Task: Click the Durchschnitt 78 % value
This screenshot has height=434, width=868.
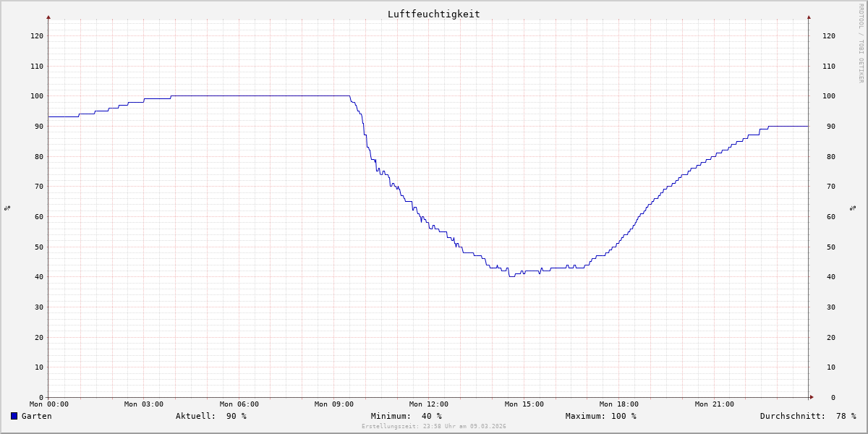Action: tap(807, 416)
